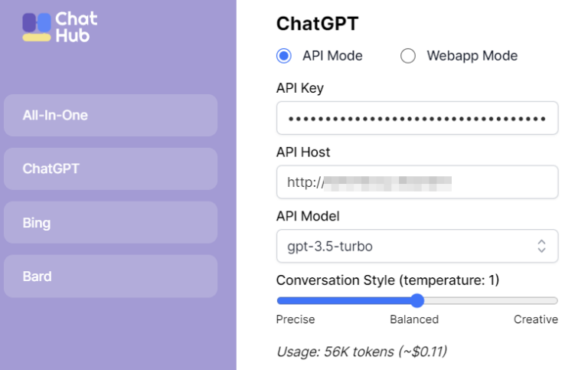Click the Creative label under the slider
This screenshot has width=588, height=370.
click(x=536, y=319)
